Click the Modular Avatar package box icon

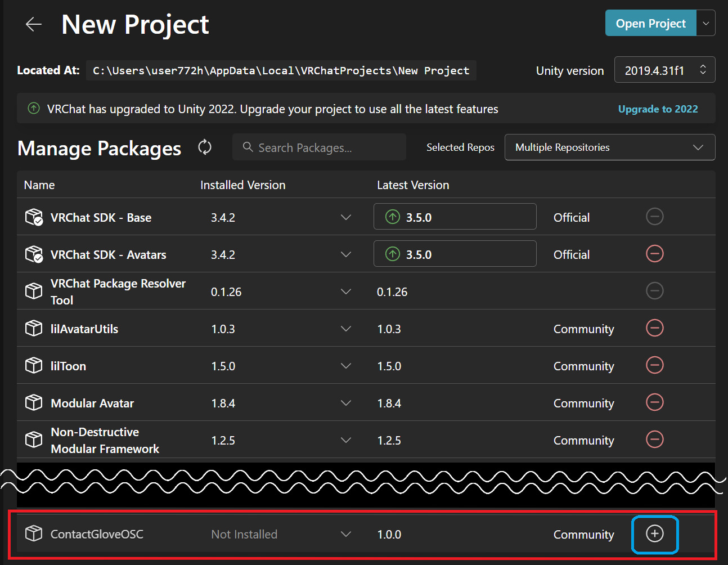click(x=34, y=402)
